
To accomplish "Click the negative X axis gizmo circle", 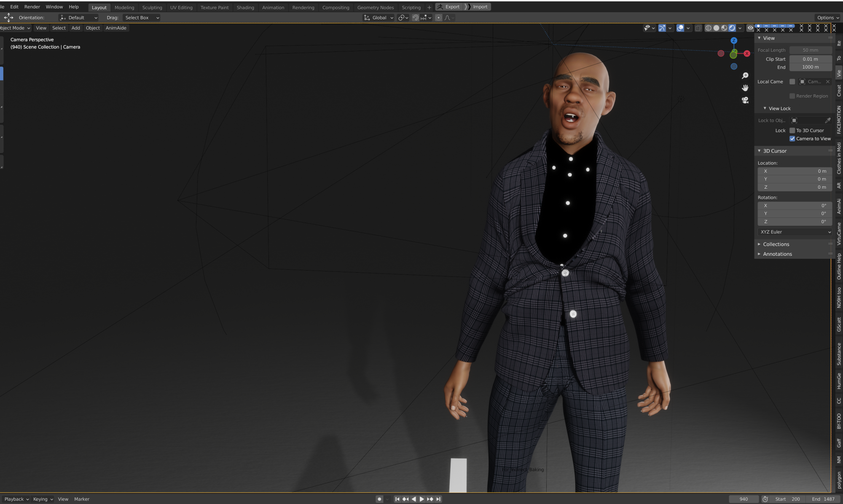I will click(x=721, y=54).
